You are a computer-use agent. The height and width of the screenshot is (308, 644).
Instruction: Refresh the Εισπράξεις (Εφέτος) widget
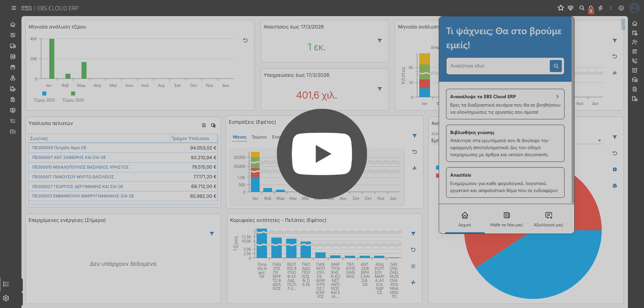pyautogui.click(x=415, y=152)
